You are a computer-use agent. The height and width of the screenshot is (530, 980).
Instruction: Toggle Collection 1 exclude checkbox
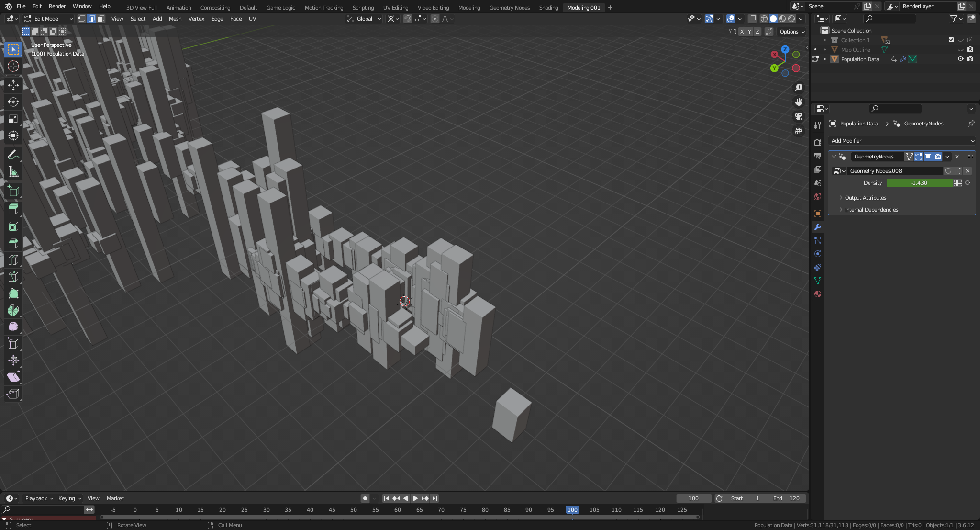pyautogui.click(x=951, y=40)
